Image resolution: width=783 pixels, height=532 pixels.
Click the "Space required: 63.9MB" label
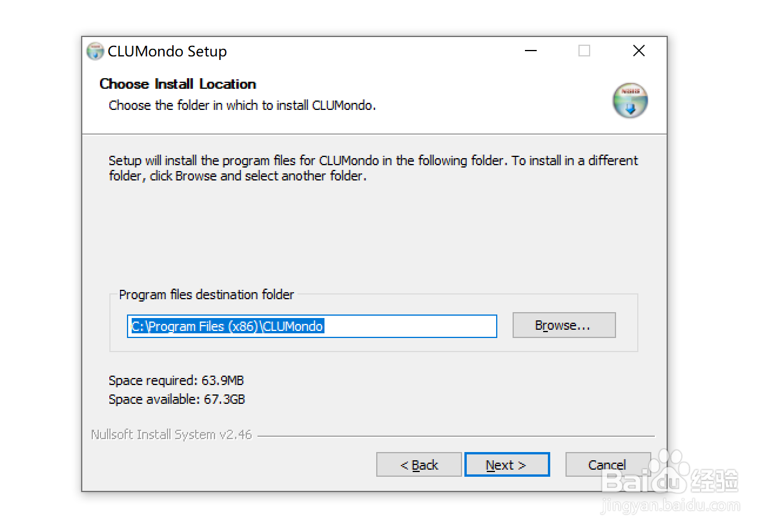176,380
